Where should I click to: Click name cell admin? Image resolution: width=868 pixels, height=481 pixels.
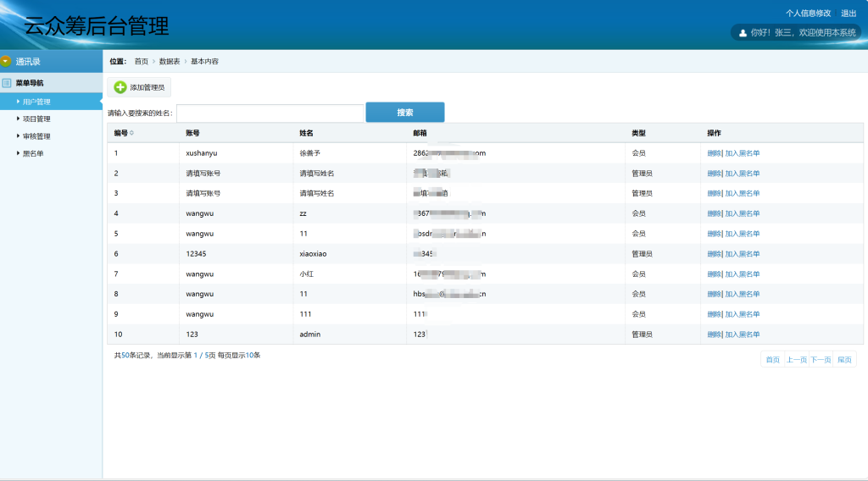point(310,334)
